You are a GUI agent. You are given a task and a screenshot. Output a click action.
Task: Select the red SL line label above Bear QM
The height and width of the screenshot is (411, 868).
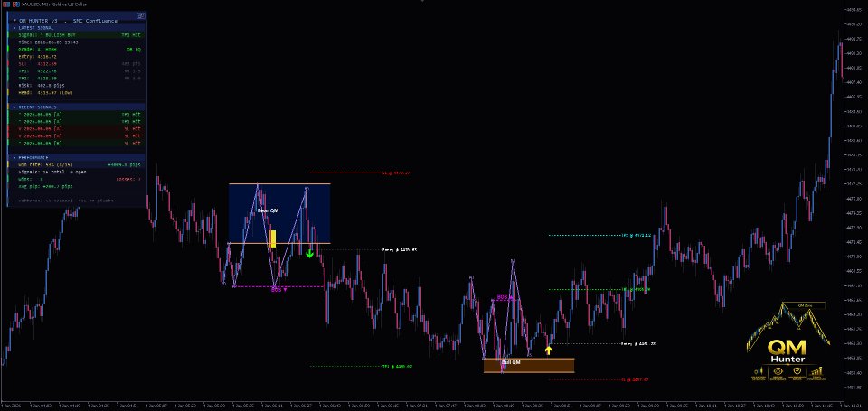396,173
